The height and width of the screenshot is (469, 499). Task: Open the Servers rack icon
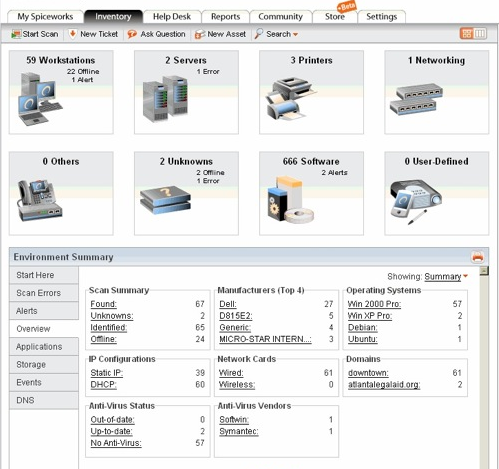[165, 99]
